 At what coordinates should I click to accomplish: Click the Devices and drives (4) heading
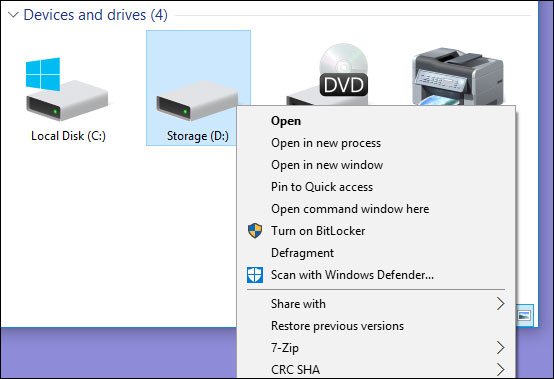pyautogui.click(x=95, y=15)
